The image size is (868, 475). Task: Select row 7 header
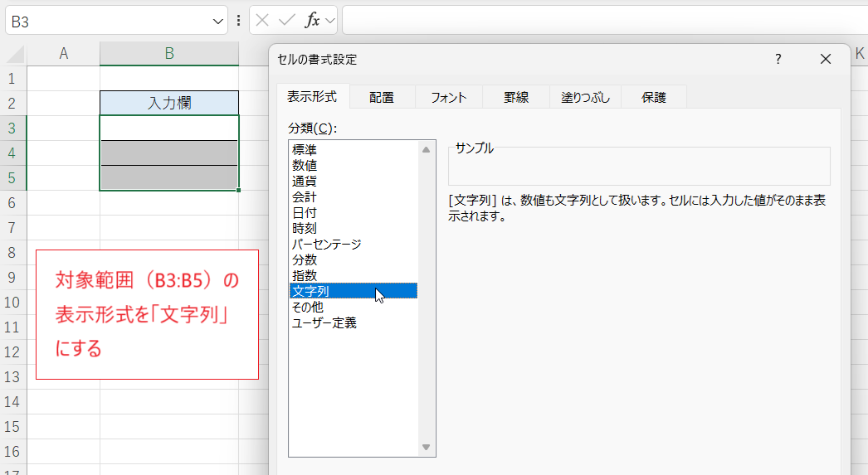click(x=12, y=228)
